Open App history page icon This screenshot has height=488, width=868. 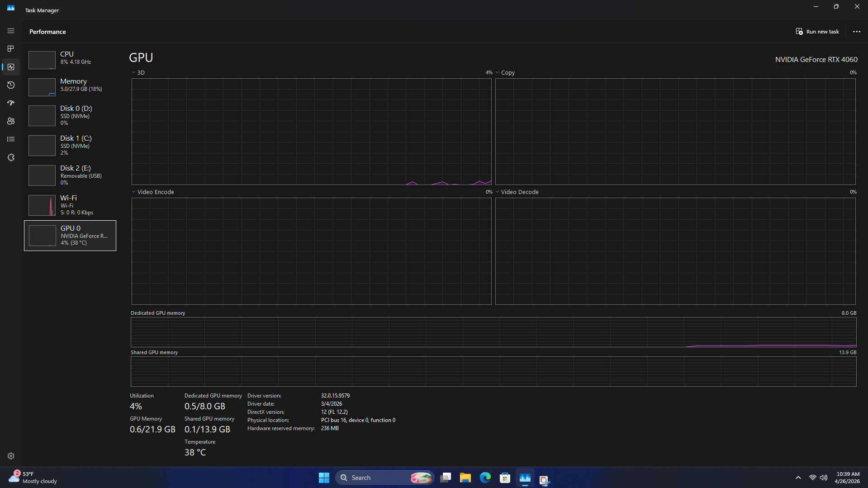point(11,85)
